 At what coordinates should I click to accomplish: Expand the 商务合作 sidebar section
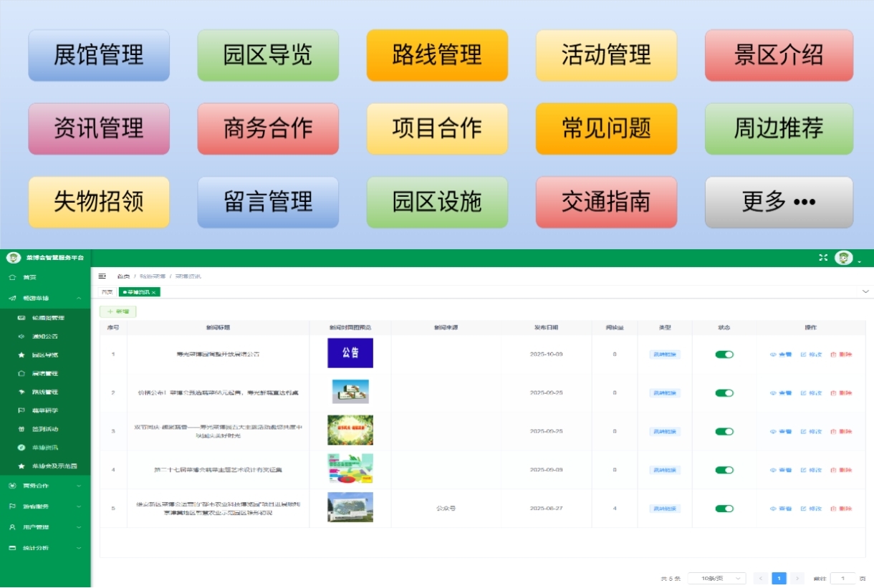tap(45, 486)
